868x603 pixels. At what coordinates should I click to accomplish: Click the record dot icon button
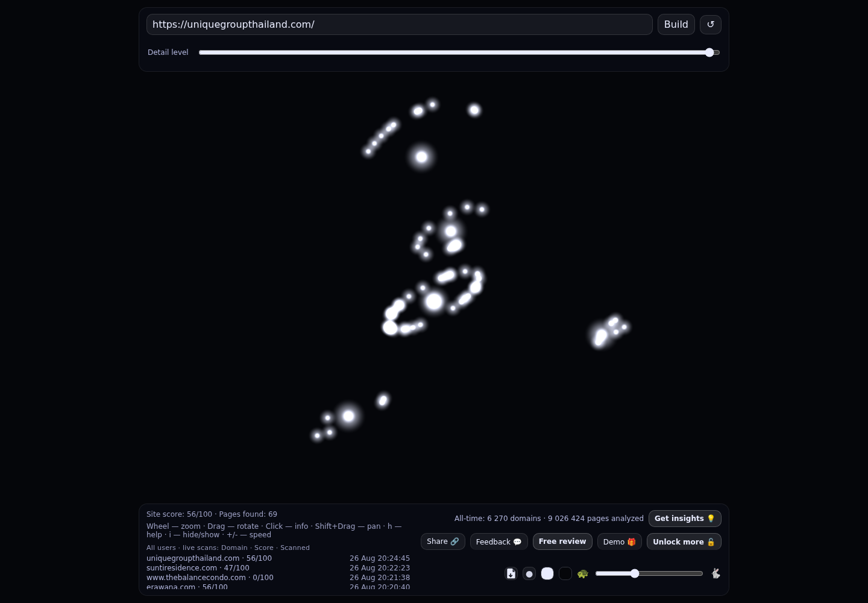(x=529, y=573)
